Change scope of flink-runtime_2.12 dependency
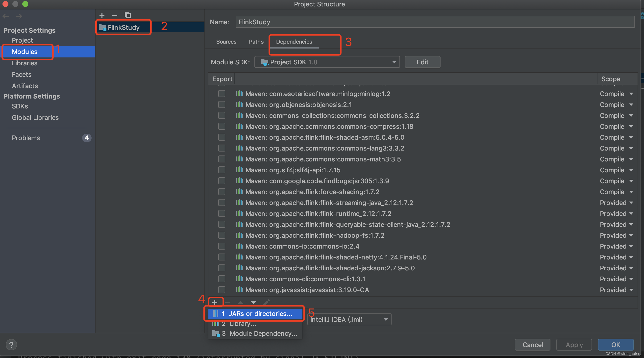The height and width of the screenshot is (358, 644). click(616, 213)
